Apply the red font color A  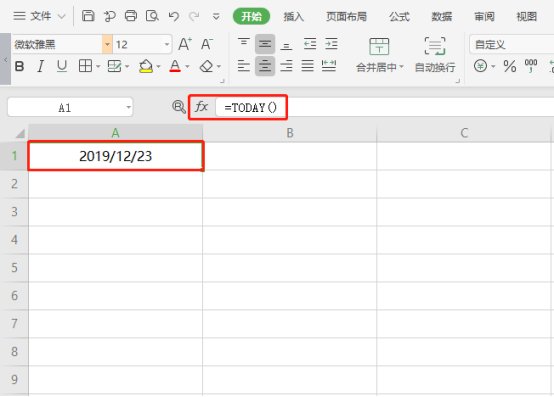point(175,66)
